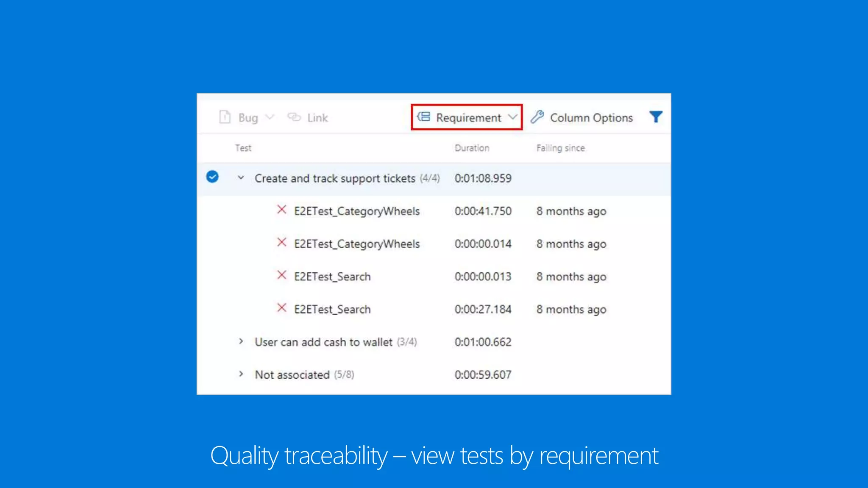The width and height of the screenshot is (868, 488).
Task: Click the (4/4) count next to support tickets
Action: (430, 178)
